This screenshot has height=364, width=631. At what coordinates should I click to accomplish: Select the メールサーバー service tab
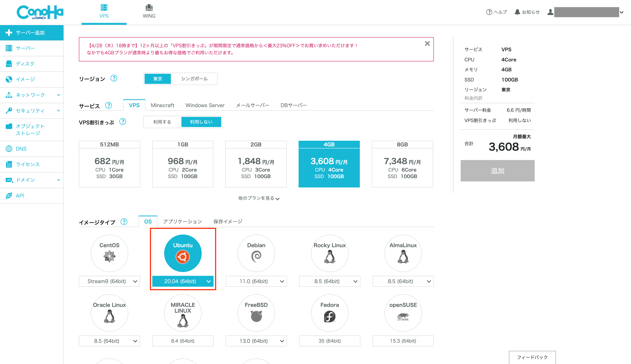252,105
